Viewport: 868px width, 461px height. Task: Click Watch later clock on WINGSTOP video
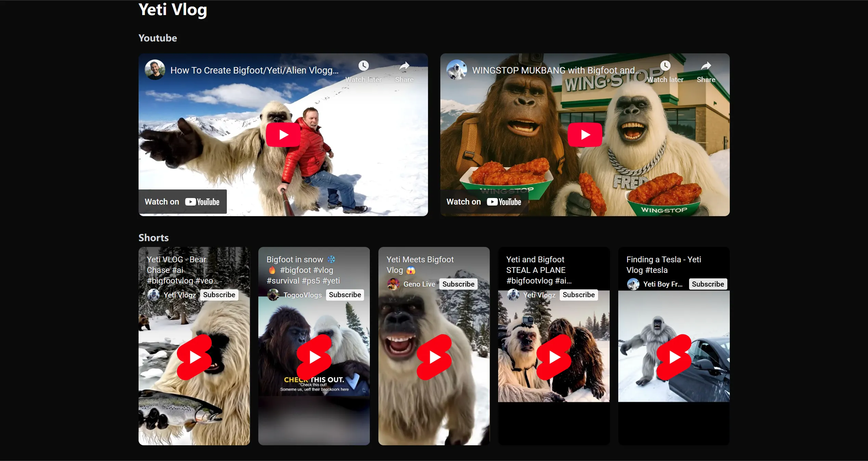pyautogui.click(x=665, y=66)
